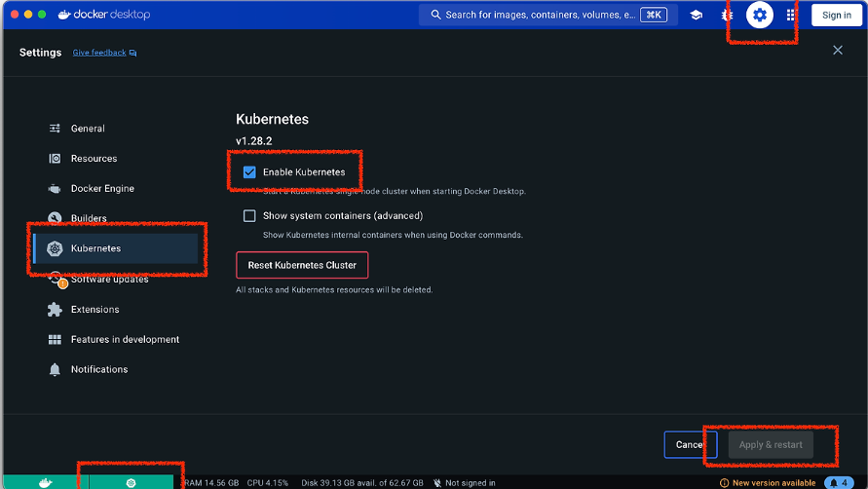Uncheck the Enable Kubernetes checkbox
Screen dimensions: 868x489
(x=249, y=172)
